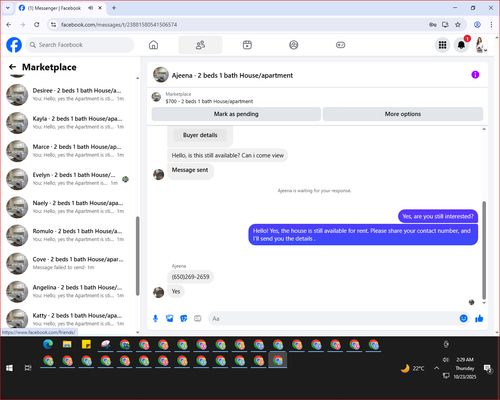This screenshot has height=400, width=500.
Task: Click the browser back button
Action: pos(9,25)
